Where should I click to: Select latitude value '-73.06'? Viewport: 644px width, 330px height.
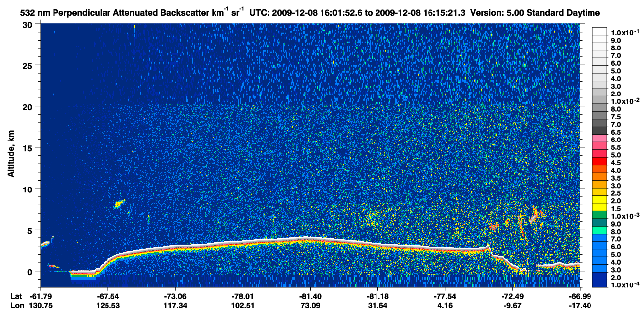[x=175, y=296]
